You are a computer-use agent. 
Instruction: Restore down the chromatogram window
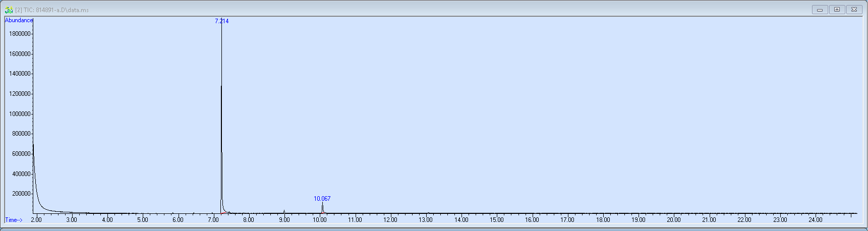[x=837, y=10]
